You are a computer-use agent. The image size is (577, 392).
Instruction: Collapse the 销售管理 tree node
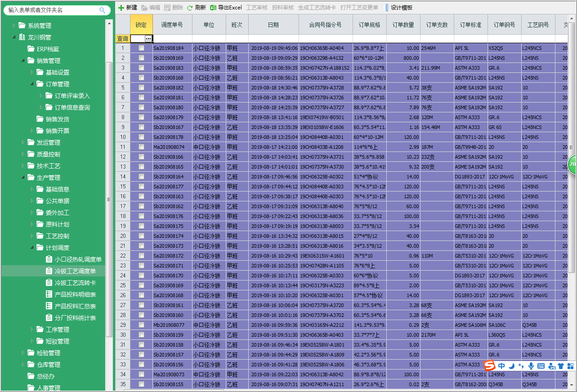[23, 61]
